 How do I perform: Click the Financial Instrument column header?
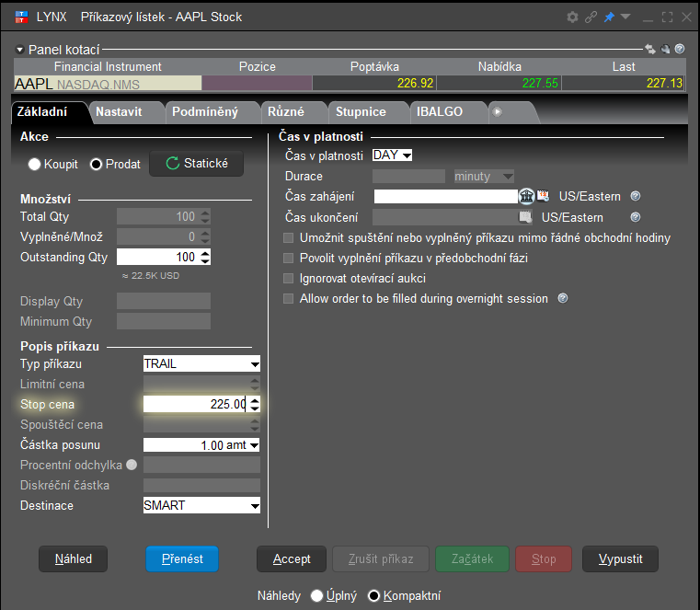click(x=108, y=66)
